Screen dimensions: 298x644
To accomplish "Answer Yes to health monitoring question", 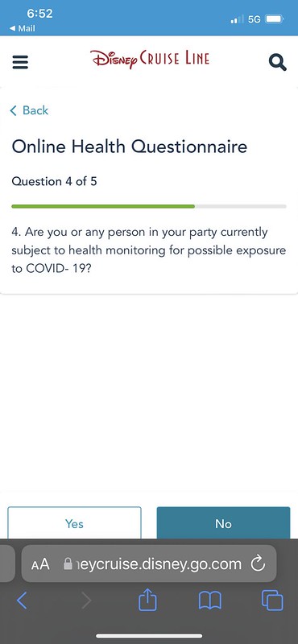I will pyautogui.click(x=74, y=523).
